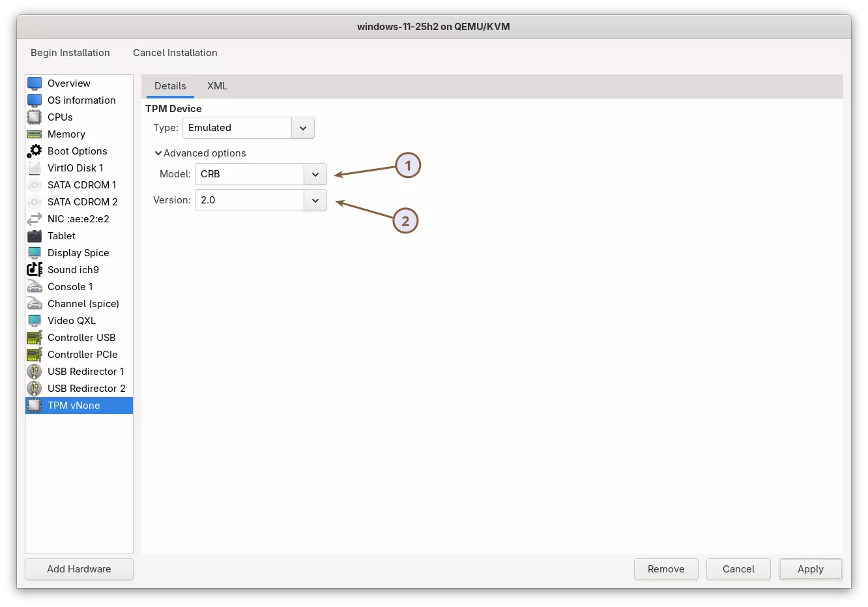Click Cancel Installation
The image size is (868, 607).
(x=175, y=53)
